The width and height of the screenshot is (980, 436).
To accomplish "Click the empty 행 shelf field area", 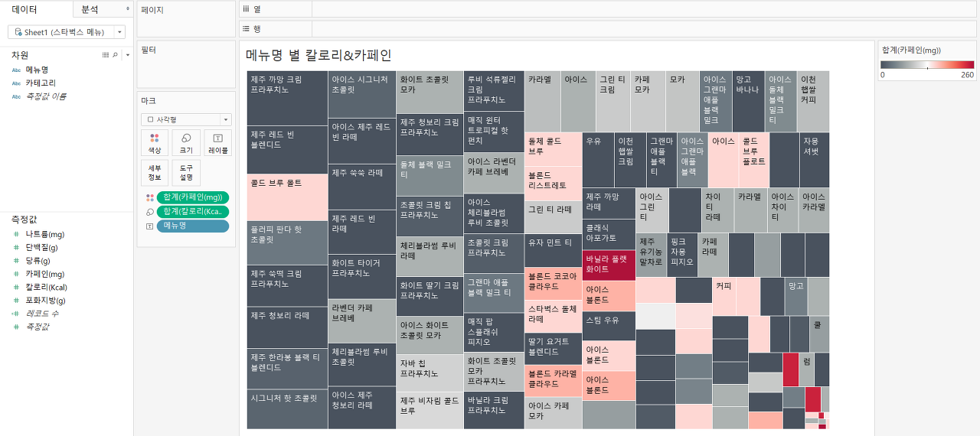I will click(645, 28).
